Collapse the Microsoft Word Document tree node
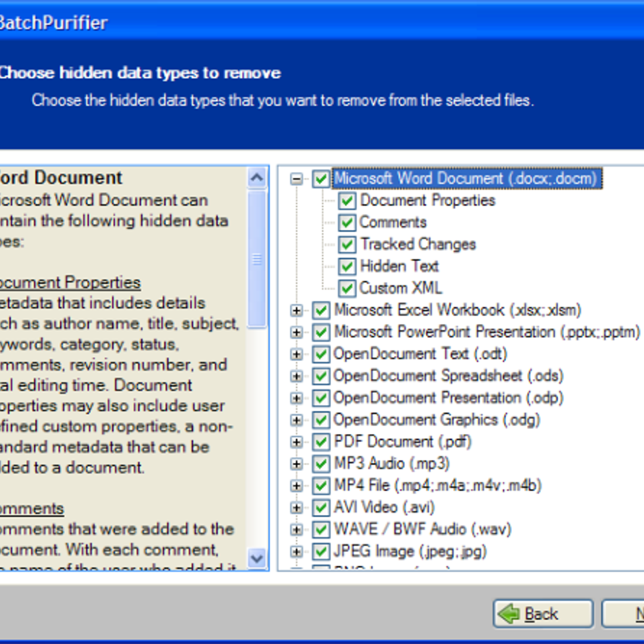644x644 pixels. [297, 179]
